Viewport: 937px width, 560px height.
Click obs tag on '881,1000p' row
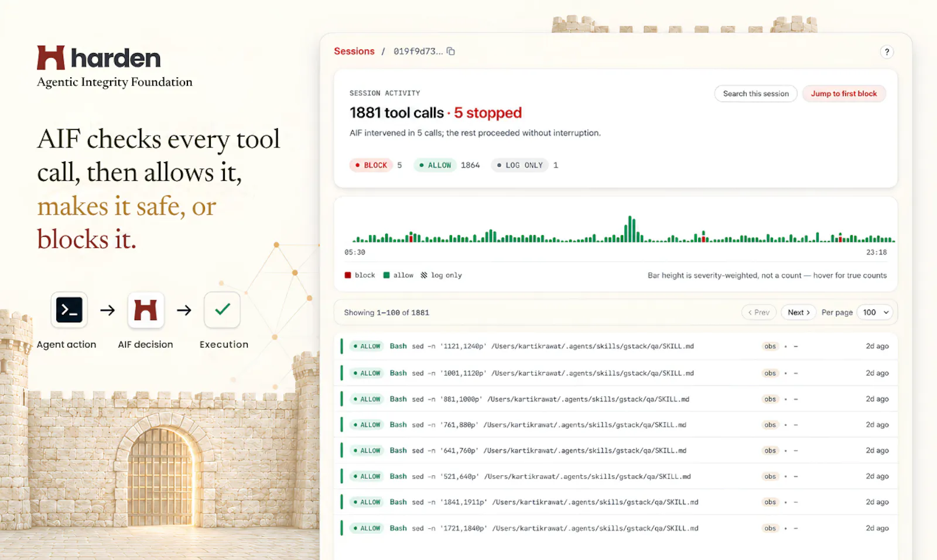point(770,399)
